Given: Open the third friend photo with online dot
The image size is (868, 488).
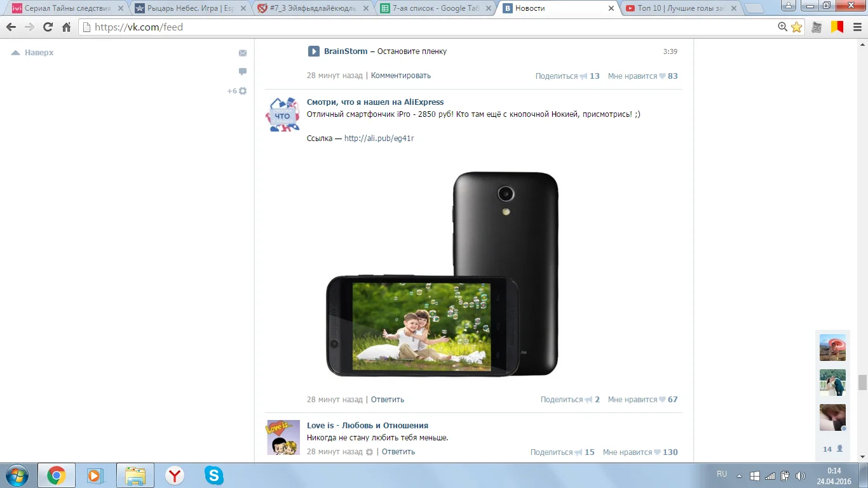Looking at the screenshot, I should click(x=832, y=417).
